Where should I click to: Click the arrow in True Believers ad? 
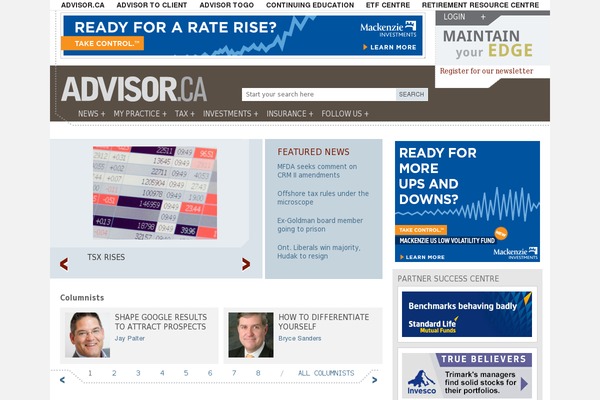pos(524,384)
